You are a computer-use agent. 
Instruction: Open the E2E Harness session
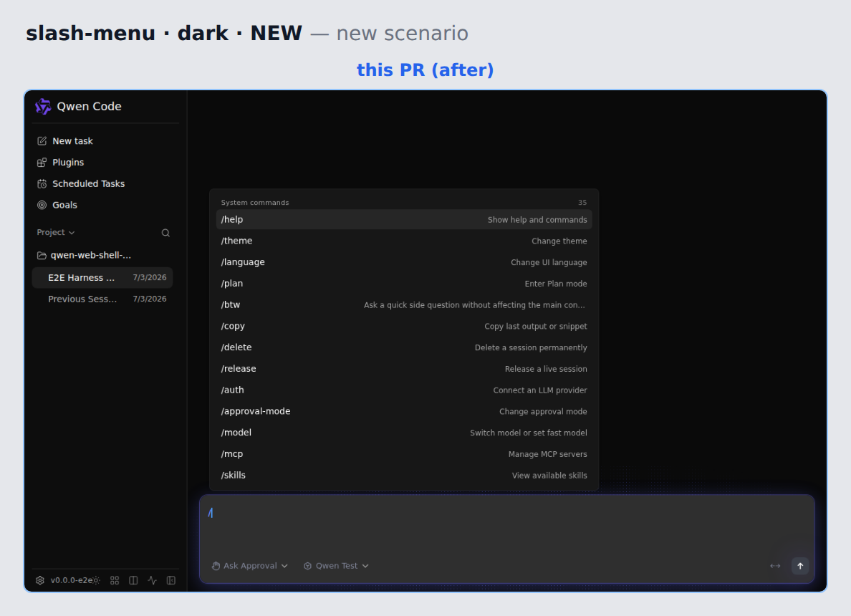tap(102, 277)
